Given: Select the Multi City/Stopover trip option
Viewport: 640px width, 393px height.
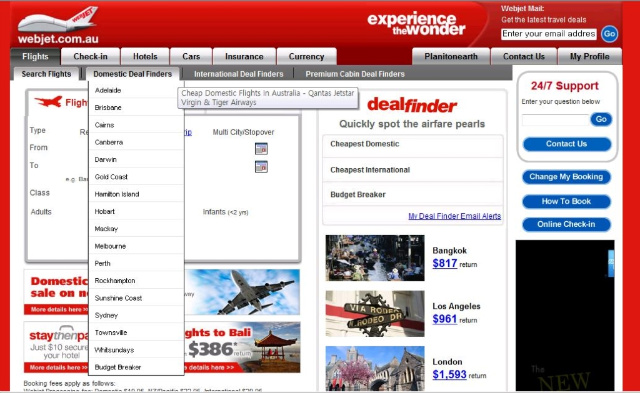Looking at the screenshot, I should pos(243,132).
